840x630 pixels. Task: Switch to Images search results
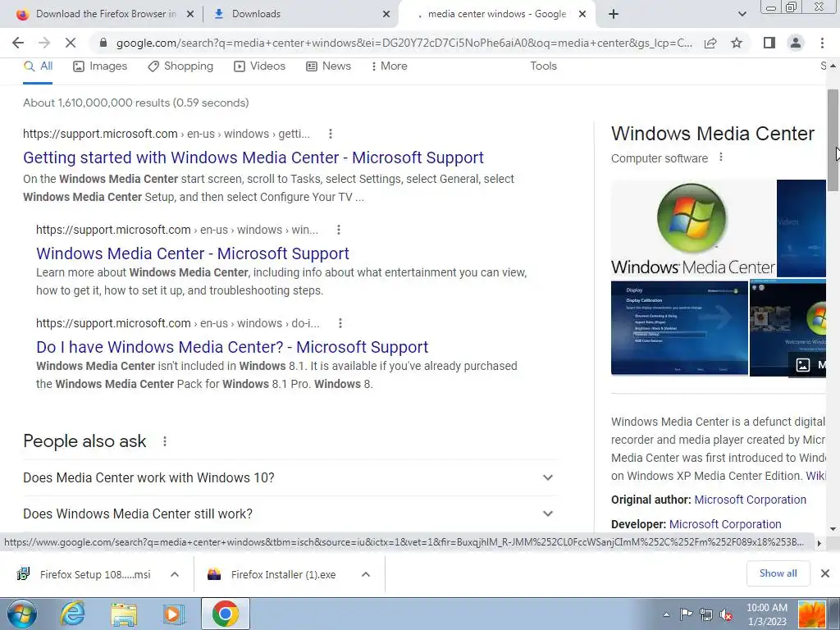(x=100, y=66)
